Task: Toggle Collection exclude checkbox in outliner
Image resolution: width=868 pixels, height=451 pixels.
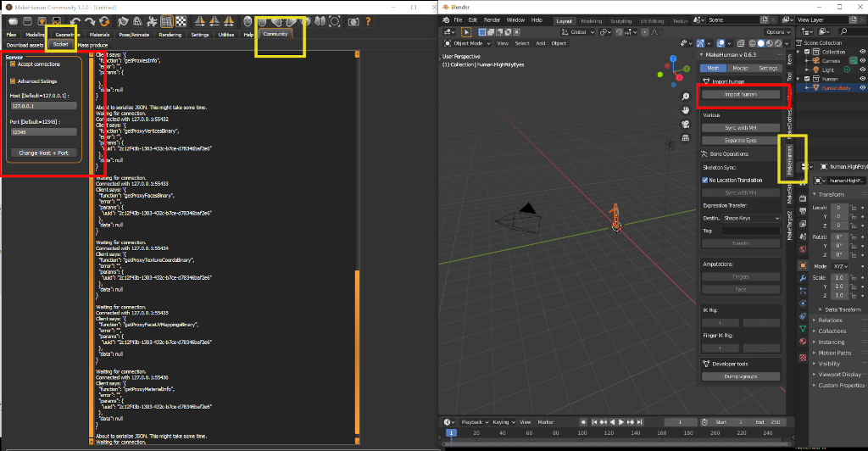Action: (807, 52)
